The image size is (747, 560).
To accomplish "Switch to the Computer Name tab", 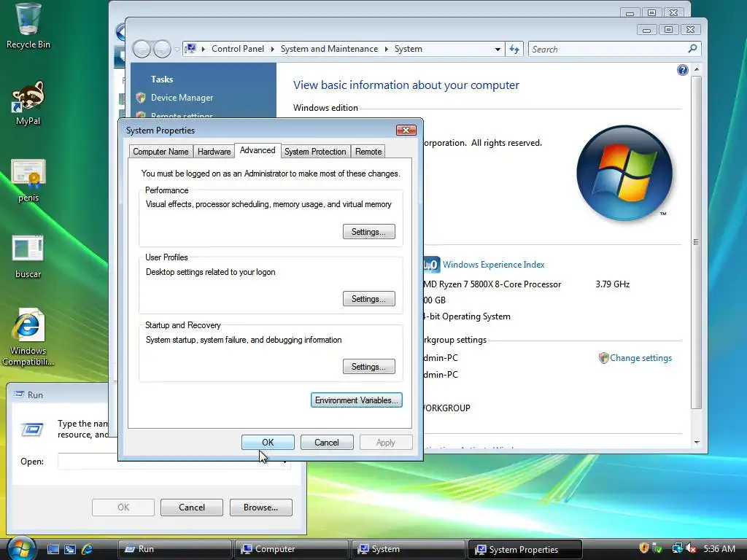I will tap(160, 152).
